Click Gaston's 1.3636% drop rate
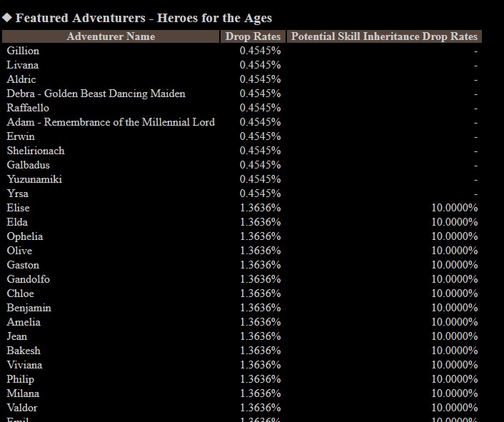504x422 pixels. [261, 265]
